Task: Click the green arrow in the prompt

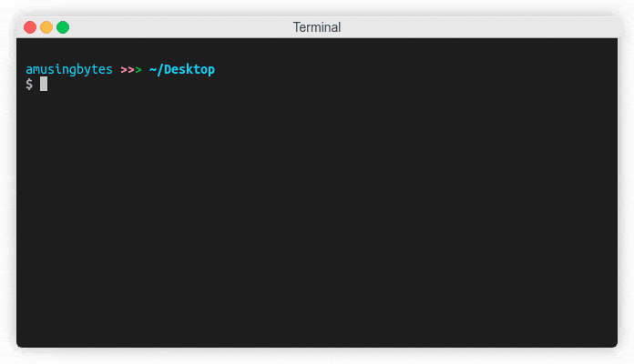Action: [x=138, y=69]
